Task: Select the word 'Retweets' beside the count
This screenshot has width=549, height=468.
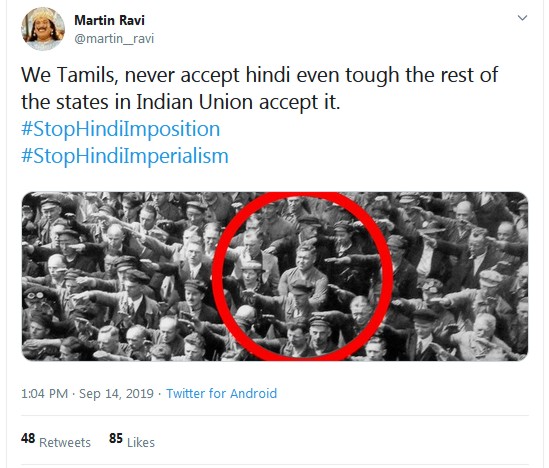Action: pos(65,443)
